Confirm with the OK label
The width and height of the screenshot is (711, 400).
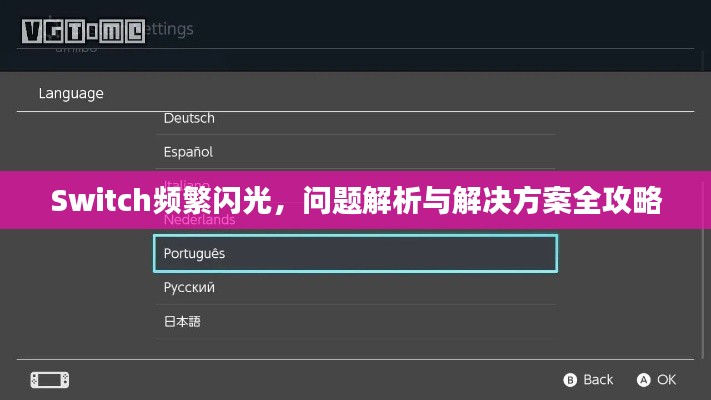point(667,380)
